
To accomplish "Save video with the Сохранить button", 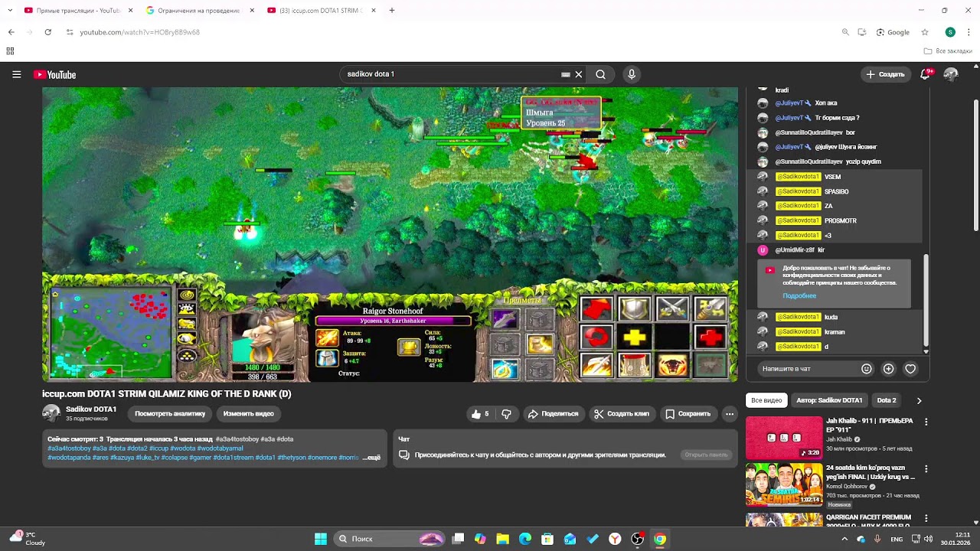I will coord(688,414).
